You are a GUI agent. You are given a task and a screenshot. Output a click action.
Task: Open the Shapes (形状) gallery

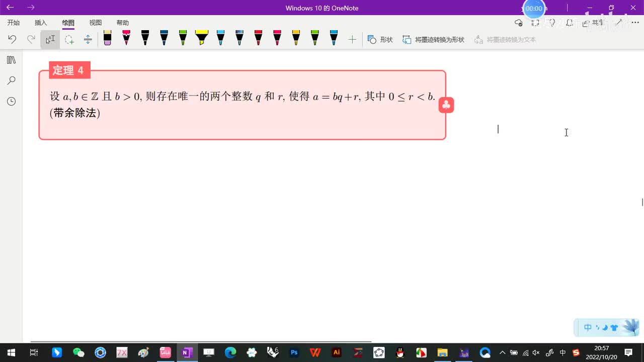pyautogui.click(x=380, y=39)
